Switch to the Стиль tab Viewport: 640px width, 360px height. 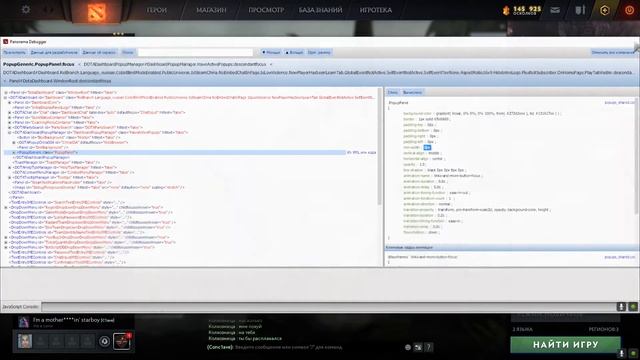pos(393,93)
